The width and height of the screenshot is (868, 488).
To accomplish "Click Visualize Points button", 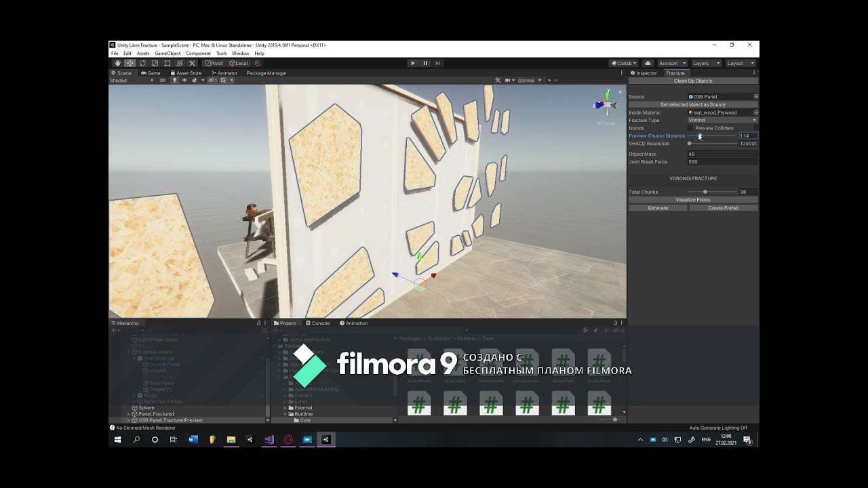I will [x=693, y=200].
